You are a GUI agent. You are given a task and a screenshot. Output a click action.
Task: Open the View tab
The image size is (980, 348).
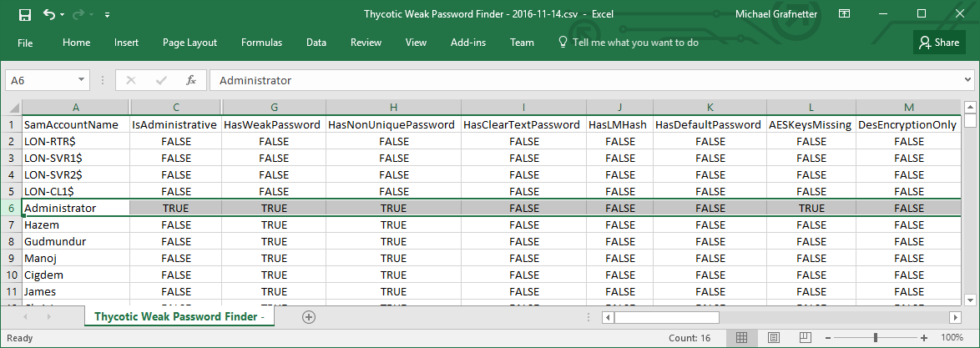pos(416,43)
